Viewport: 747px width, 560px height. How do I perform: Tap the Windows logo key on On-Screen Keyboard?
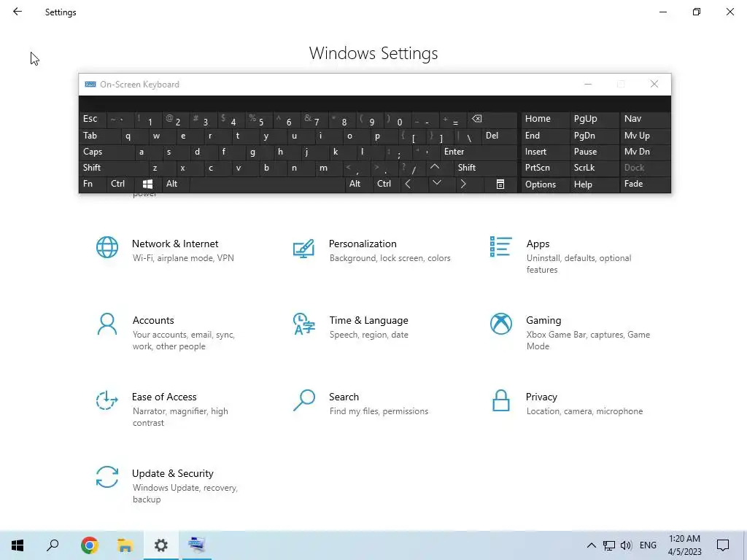pyautogui.click(x=147, y=184)
